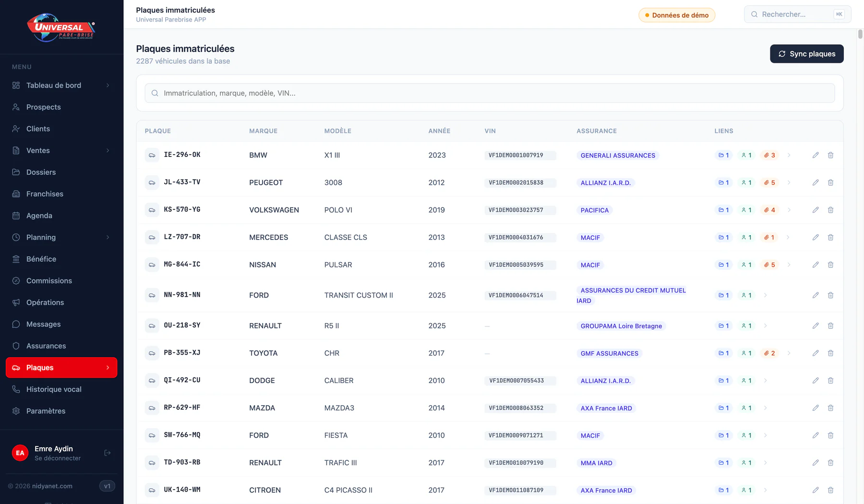Click the car icon beside KS-570-YG

click(x=152, y=210)
